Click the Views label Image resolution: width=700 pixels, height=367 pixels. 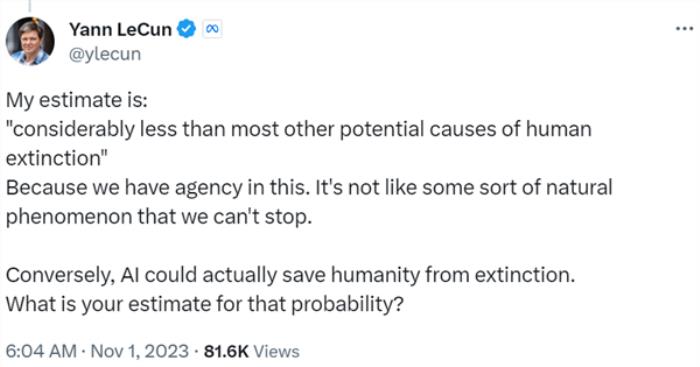[x=276, y=351]
